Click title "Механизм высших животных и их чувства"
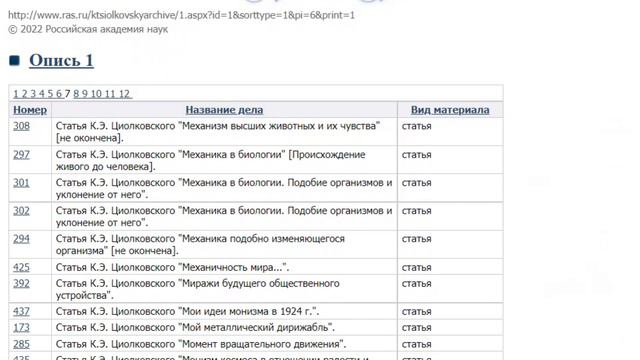Viewport: 640px width, 360px height. (x=218, y=132)
